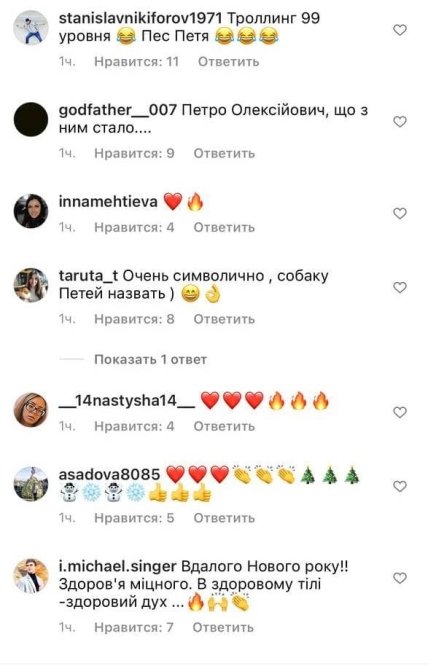View innamehtieva profile photo
Screen dimensions: 428x666
31,211
